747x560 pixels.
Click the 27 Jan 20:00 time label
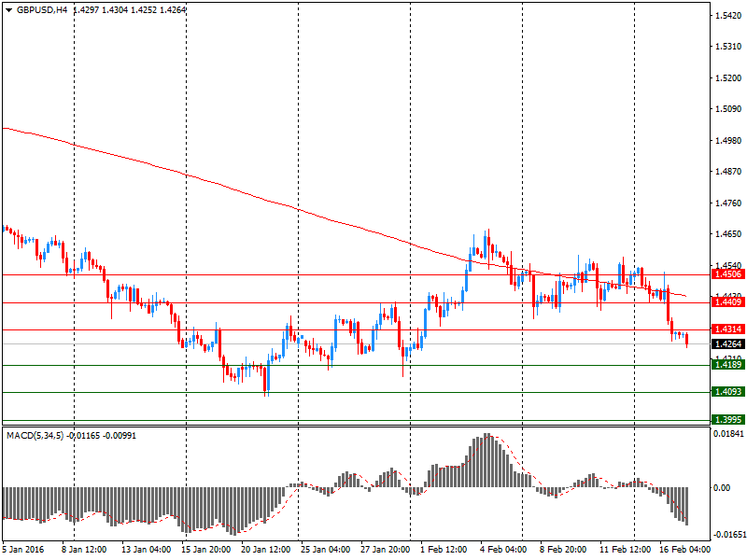[x=385, y=549]
